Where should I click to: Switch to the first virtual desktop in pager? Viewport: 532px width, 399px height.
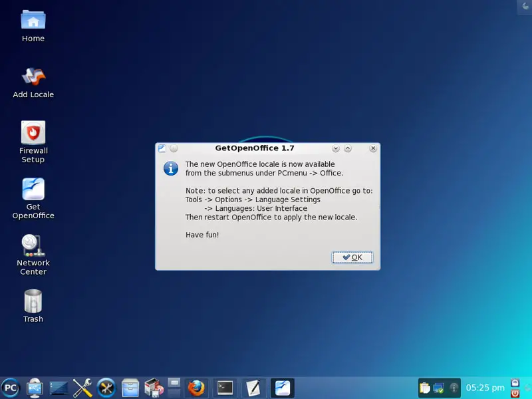tap(174, 383)
